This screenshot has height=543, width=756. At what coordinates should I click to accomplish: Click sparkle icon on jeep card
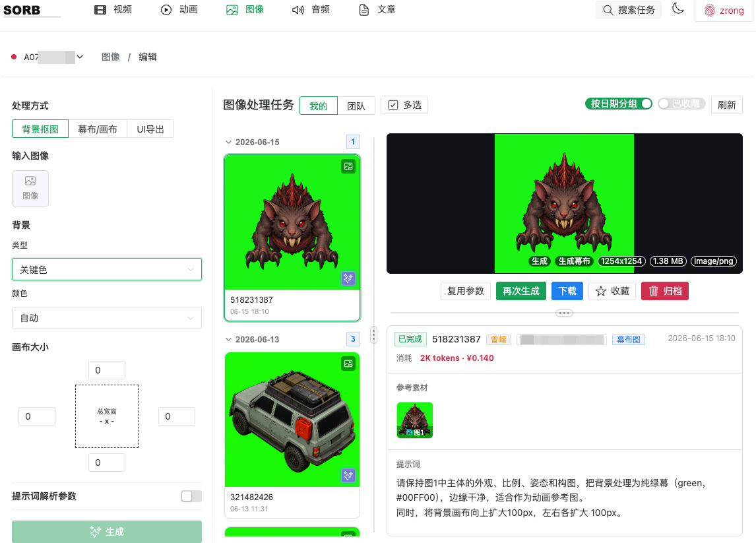click(348, 476)
